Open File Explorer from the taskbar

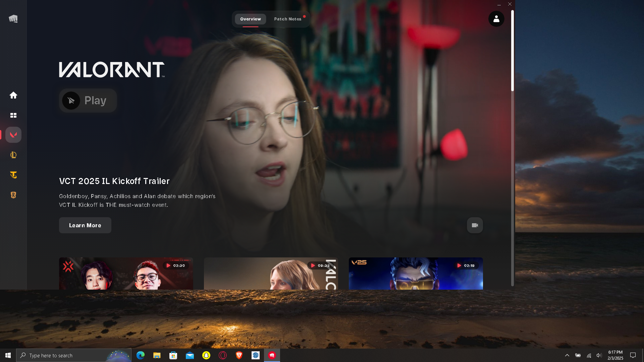pyautogui.click(x=157, y=355)
